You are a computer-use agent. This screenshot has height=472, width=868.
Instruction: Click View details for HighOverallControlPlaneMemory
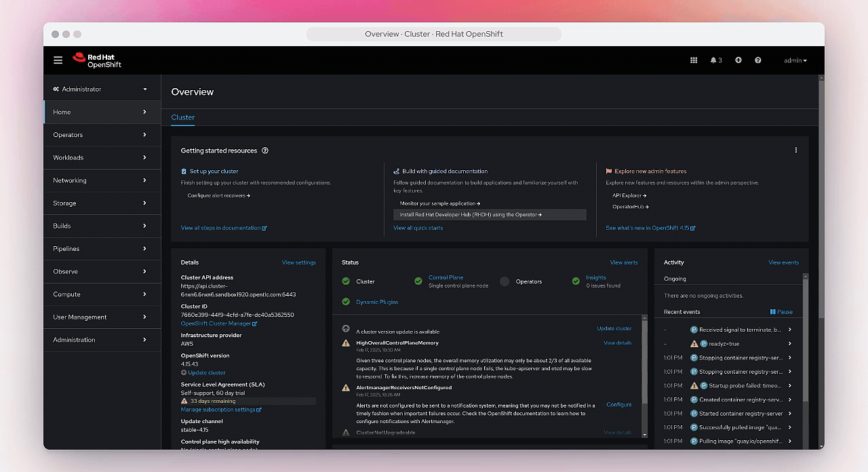(x=618, y=343)
